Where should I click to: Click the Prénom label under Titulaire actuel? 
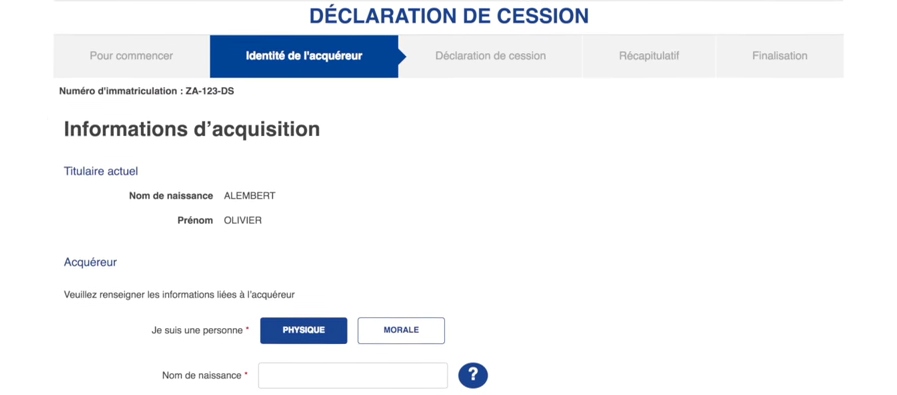195,220
